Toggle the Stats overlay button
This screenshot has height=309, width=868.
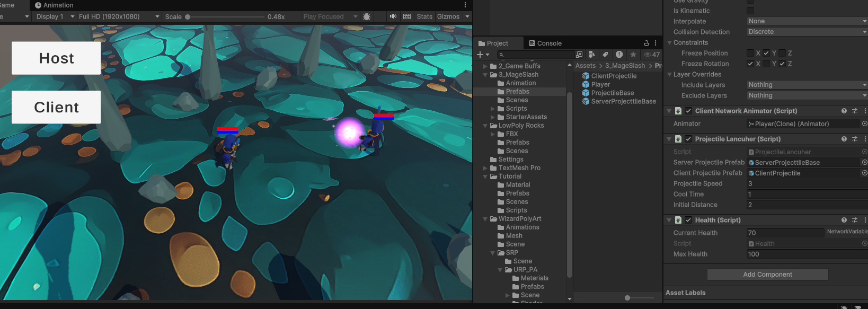[424, 16]
